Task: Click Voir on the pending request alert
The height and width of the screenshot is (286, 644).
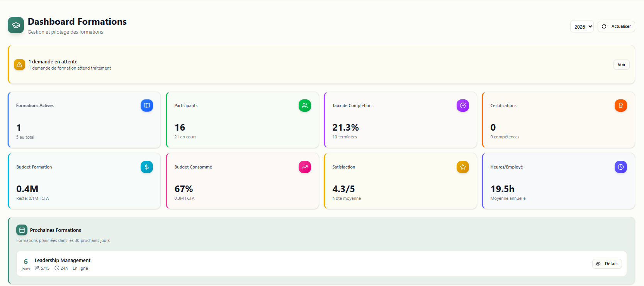Action: pyautogui.click(x=621, y=65)
